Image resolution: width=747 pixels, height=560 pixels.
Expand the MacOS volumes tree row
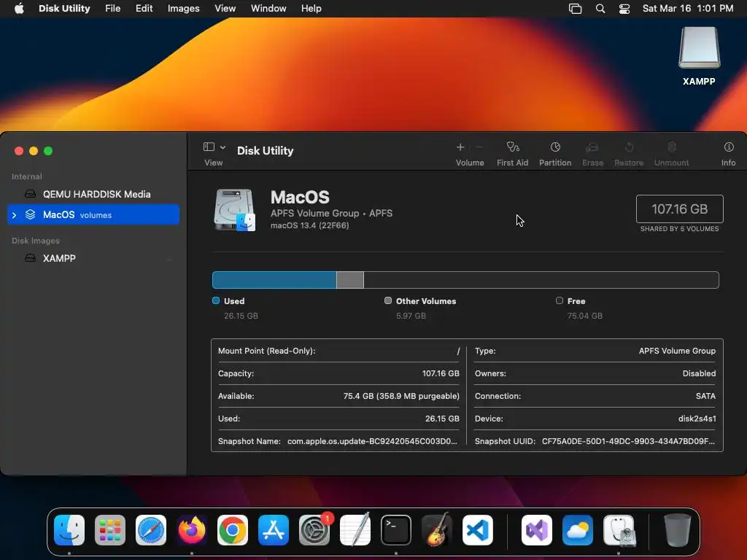[x=15, y=215]
